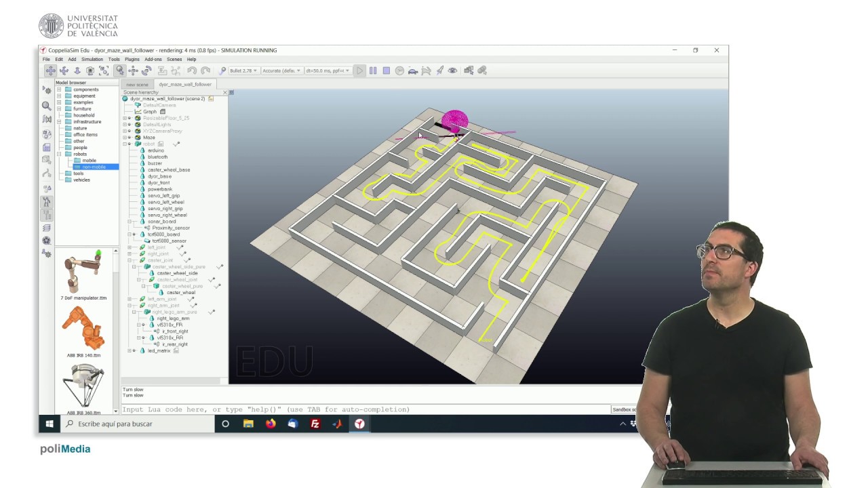Open the layers icon in left toolbar

coord(47,228)
